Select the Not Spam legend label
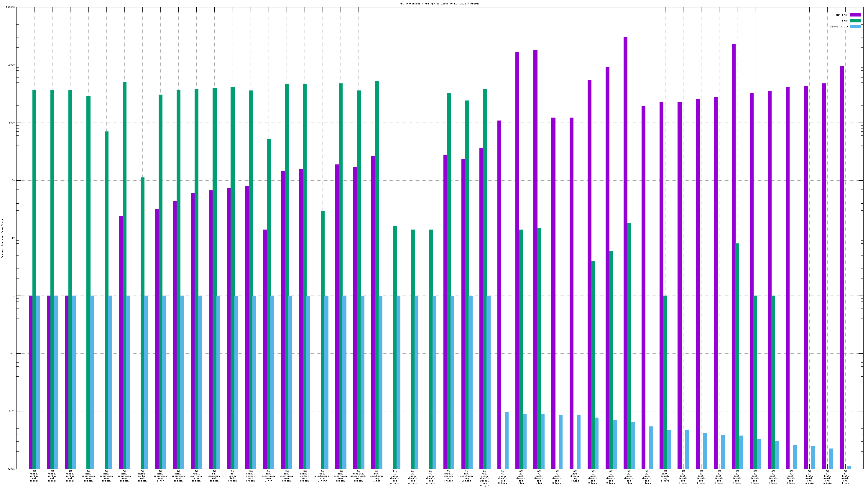 point(842,15)
